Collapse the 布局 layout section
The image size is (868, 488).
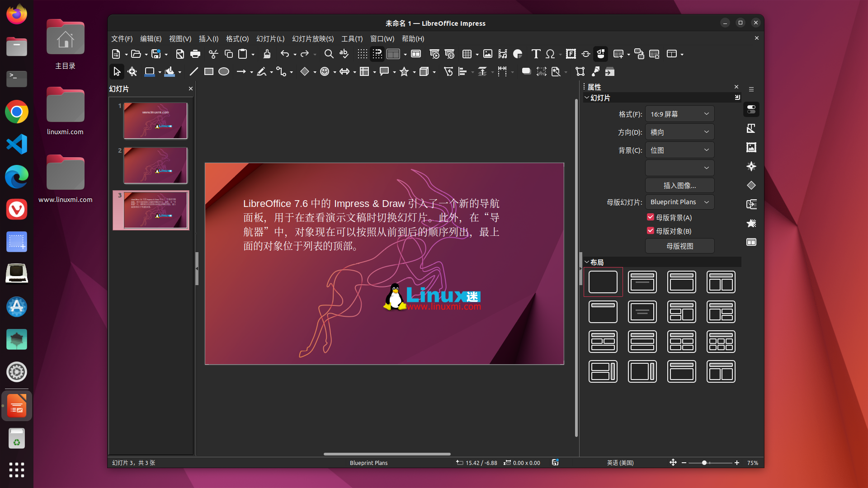tap(587, 262)
